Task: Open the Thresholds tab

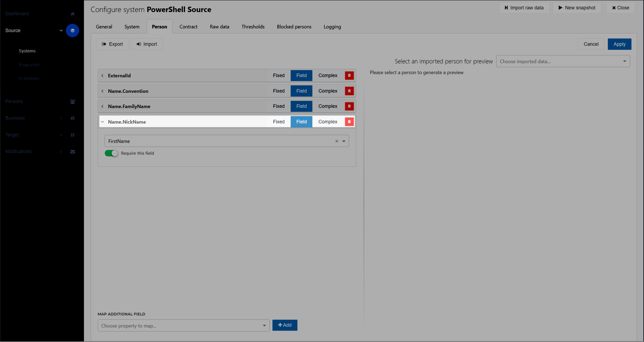Action: point(253,27)
